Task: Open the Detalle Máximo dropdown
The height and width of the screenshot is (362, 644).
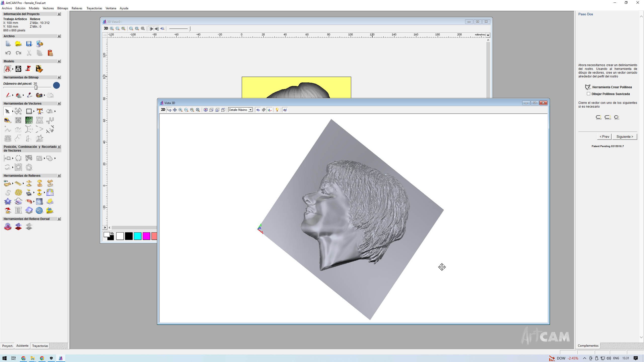Action: pyautogui.click(x=250, y=110)
